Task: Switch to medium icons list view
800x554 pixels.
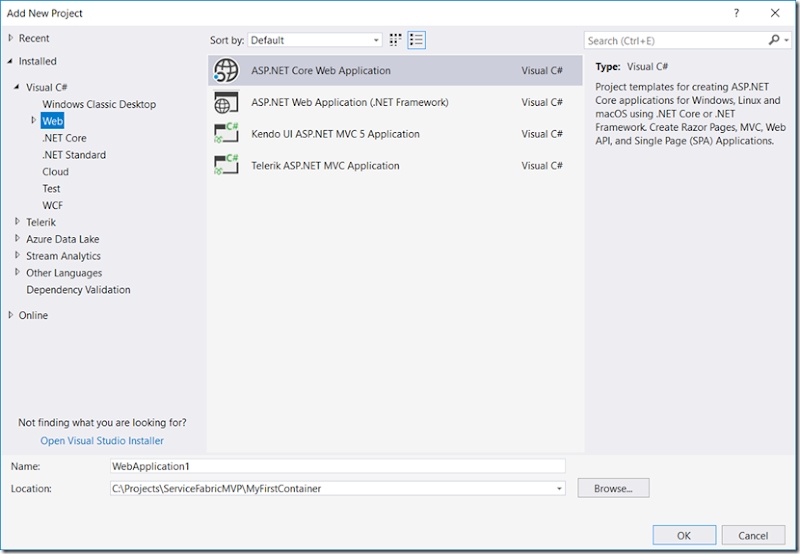Action: tap(416, 40)
